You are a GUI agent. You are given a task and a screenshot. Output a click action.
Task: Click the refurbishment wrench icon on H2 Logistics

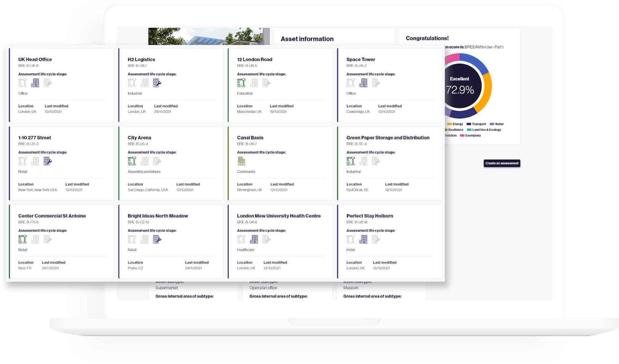coord(157,83)
